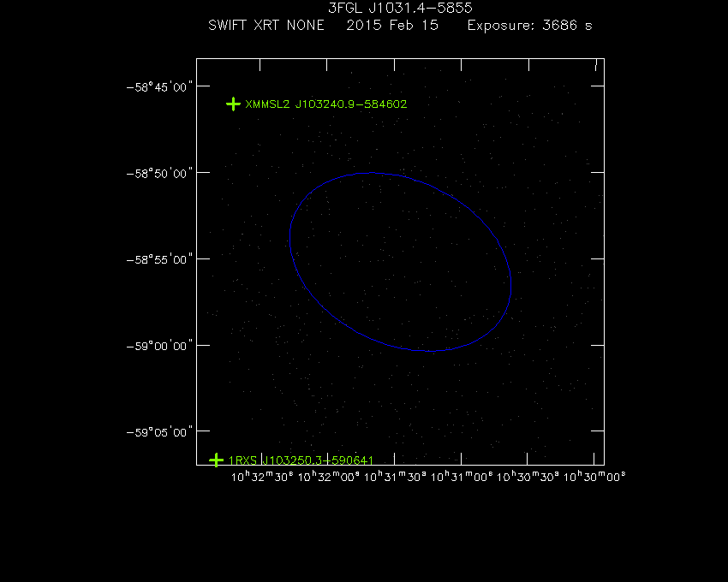The image size is (728, 582).
Task: Click the -58°45'00" declination label
Action: coord(159,87)
